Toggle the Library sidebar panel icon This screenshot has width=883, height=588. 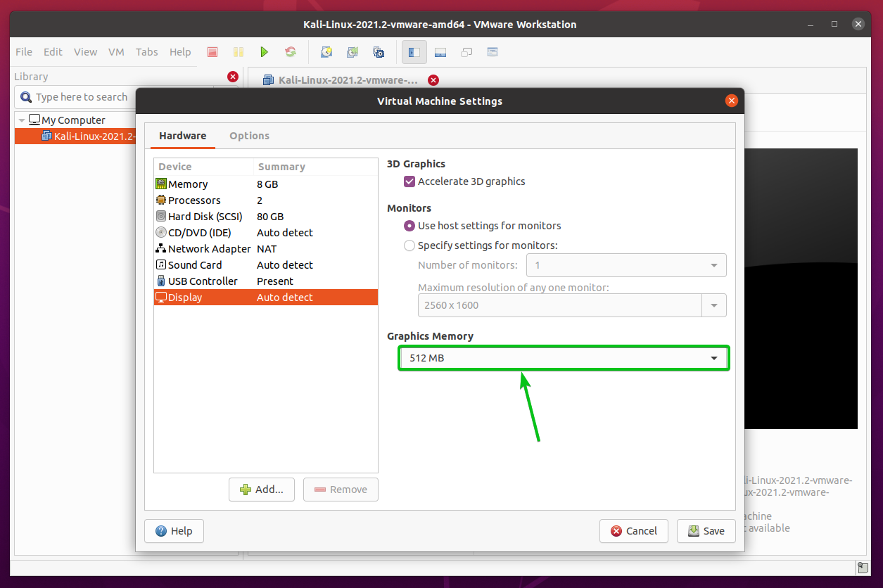(x=414, y=51)
